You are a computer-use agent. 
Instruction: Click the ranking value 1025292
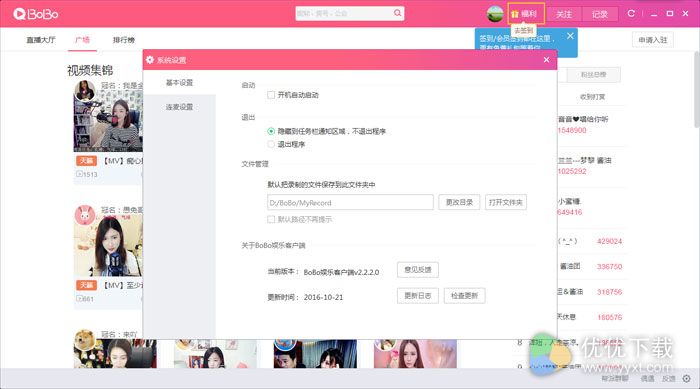pos(572,171)
